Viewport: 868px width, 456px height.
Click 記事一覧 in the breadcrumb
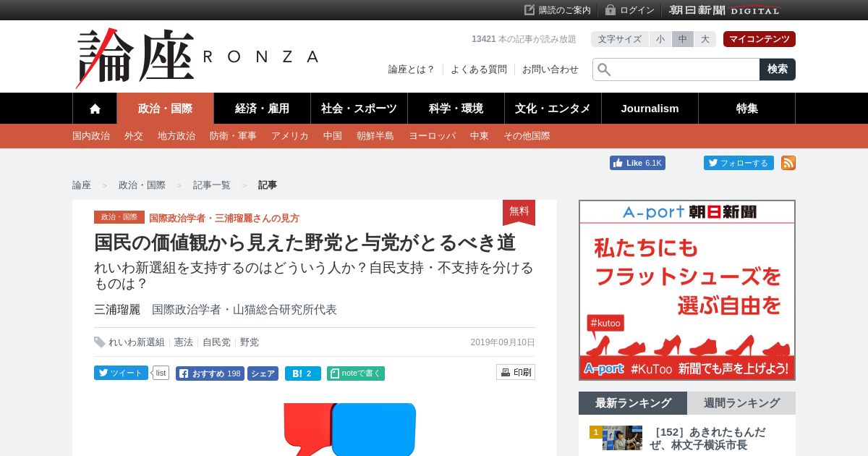coord(211,185)
